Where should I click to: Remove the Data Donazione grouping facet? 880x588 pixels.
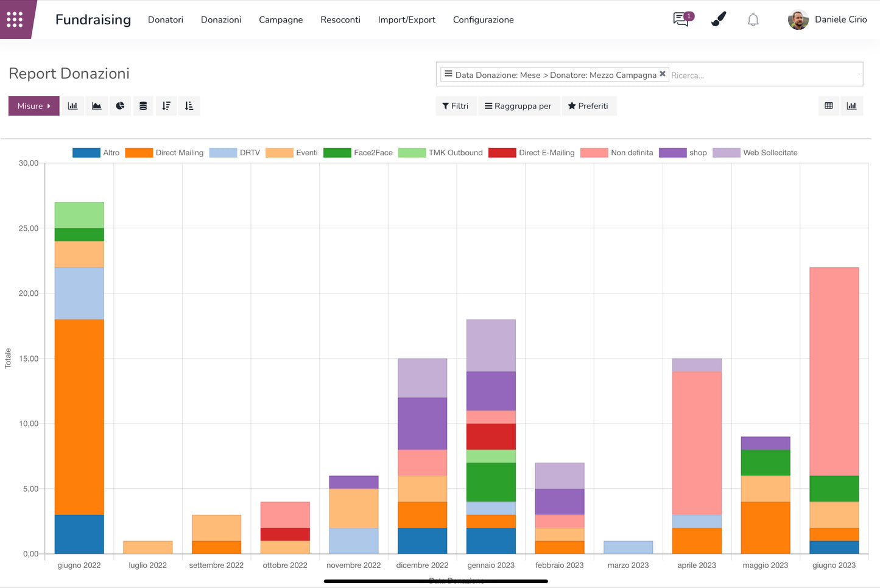point(663,74)
